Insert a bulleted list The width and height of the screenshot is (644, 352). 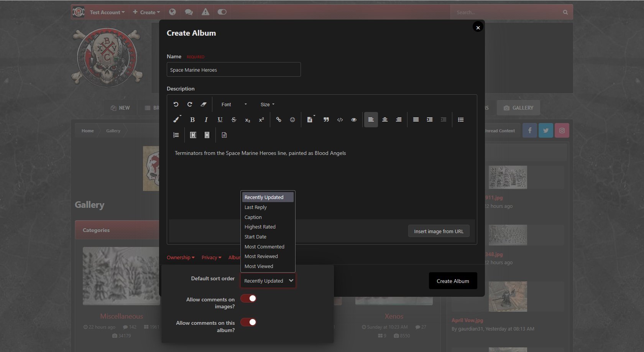click(x=461, y=120)
